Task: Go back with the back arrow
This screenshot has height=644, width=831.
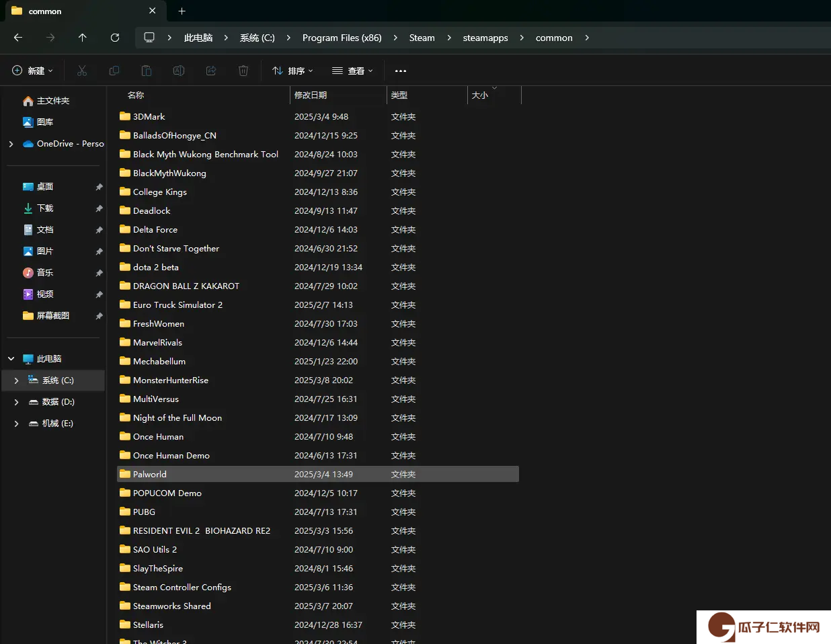Action: 18,38
